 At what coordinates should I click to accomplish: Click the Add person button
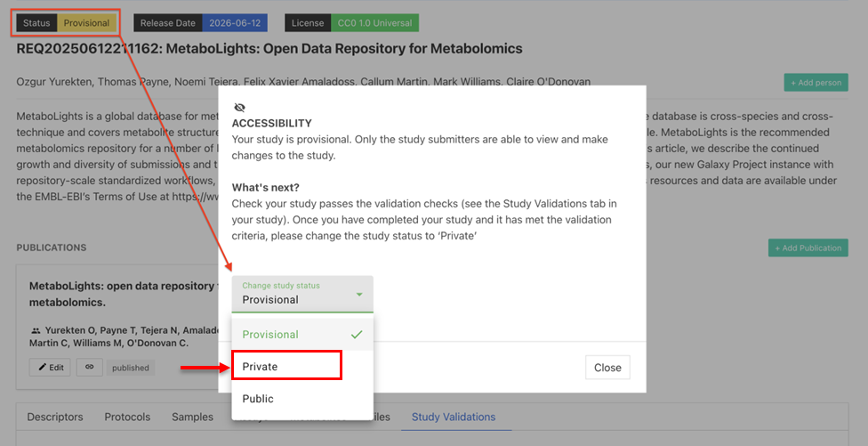pos(816,83)
